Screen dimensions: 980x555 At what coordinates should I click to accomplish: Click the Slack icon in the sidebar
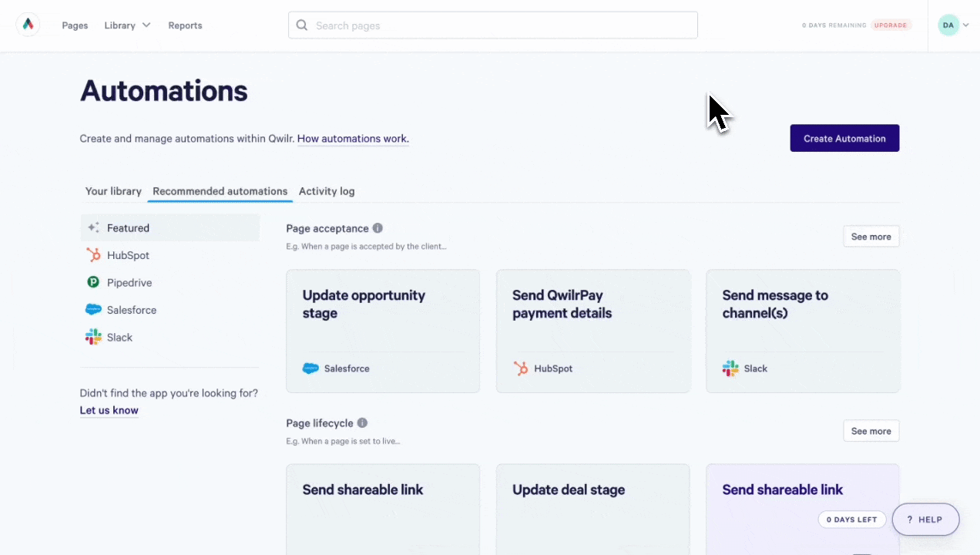click(93, 337)
